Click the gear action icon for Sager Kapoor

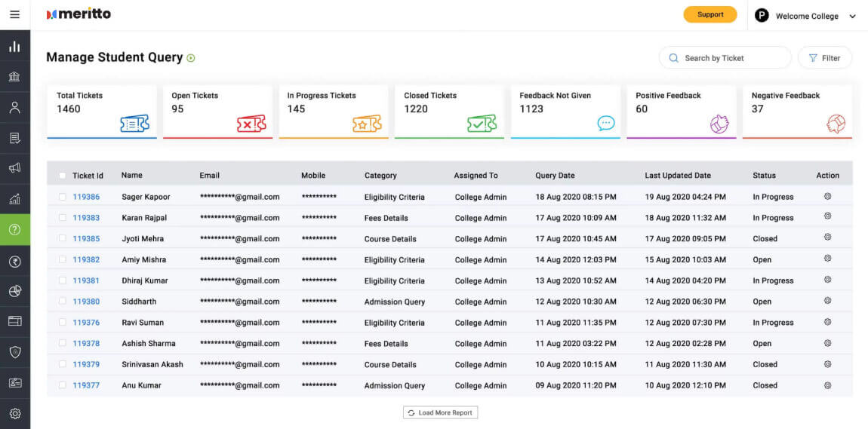(827, 196)
